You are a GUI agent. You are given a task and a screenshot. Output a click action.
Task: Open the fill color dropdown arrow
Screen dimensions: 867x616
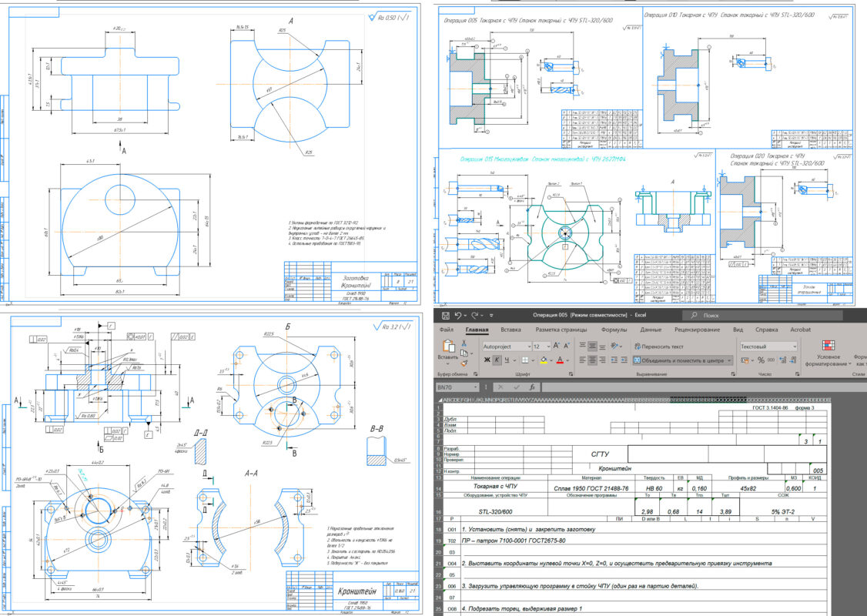click(551, 360)
